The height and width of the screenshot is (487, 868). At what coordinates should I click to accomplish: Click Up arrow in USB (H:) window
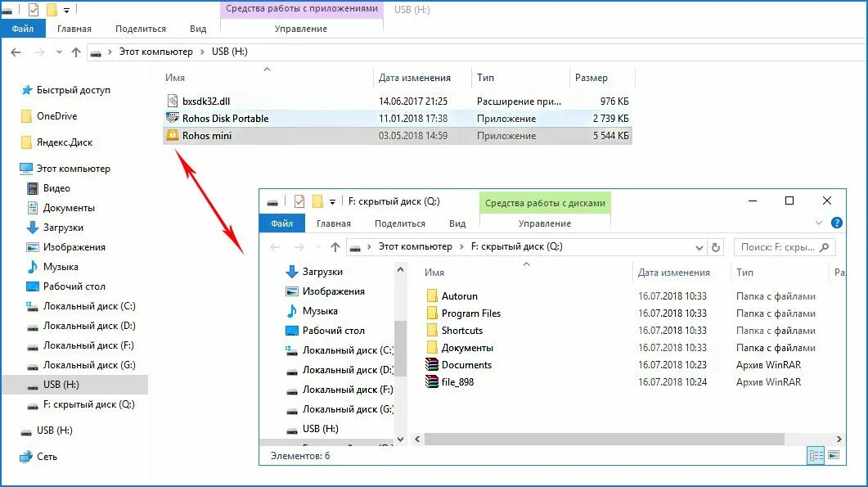(x=76, y=52)
